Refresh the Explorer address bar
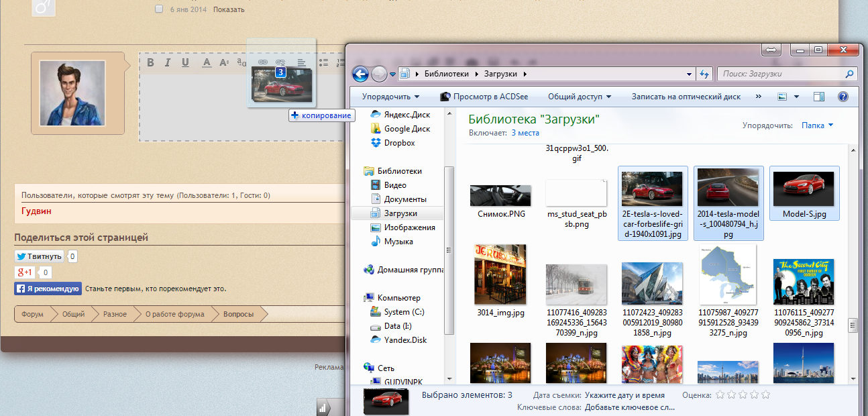The width and height of the screenshot is (868, 416). [704, 74]
